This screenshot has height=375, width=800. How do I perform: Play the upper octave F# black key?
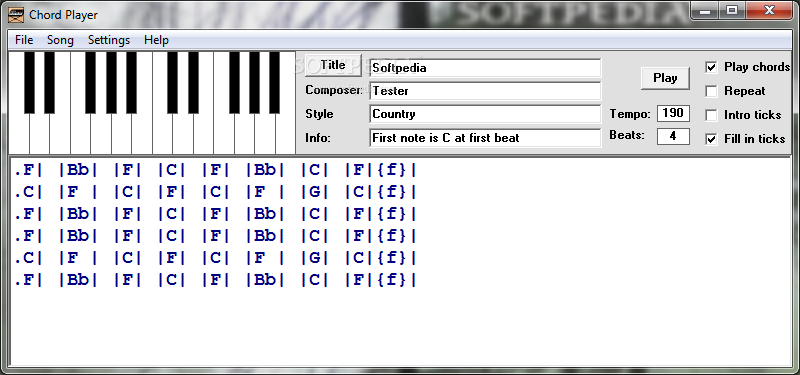[x=234, y=83]
